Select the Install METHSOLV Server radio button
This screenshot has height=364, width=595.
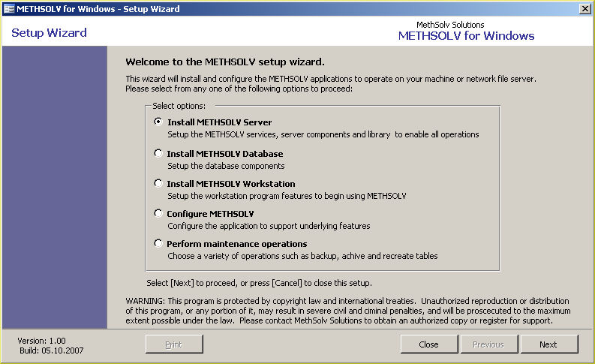158,122
